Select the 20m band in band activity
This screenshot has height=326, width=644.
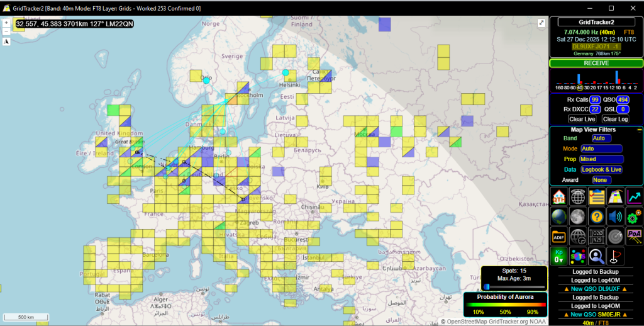594,87
